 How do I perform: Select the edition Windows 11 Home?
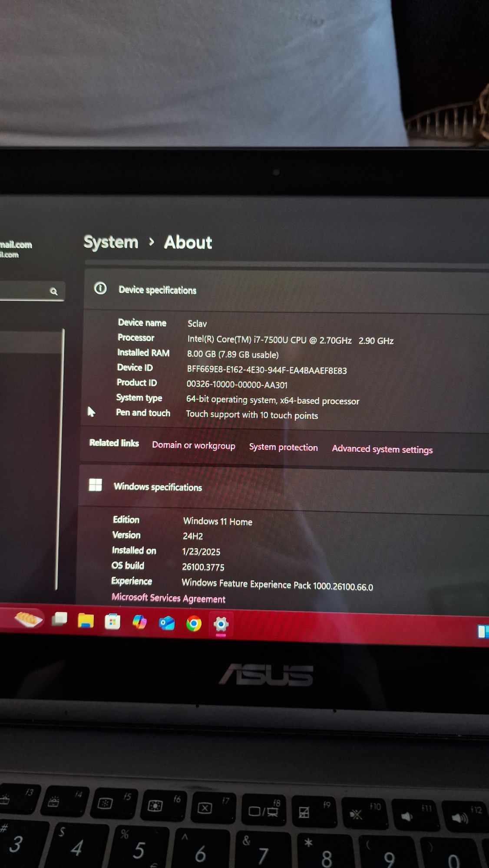(x=218, y=522)
